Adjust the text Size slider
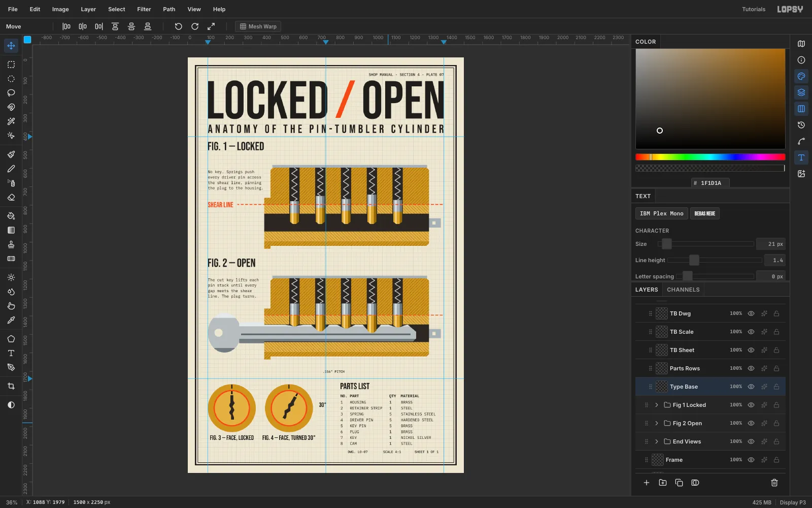The height and width of the screenshot is (508, 812). [705, 244]
